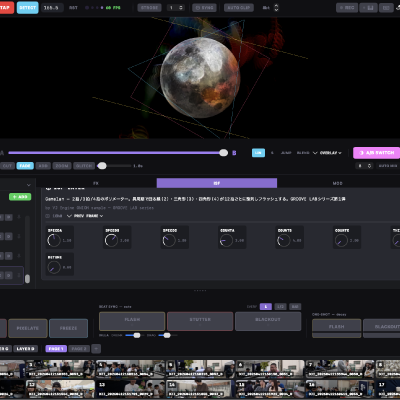Trigger the one-shot BLACKOUT pad

coord(382,328)
